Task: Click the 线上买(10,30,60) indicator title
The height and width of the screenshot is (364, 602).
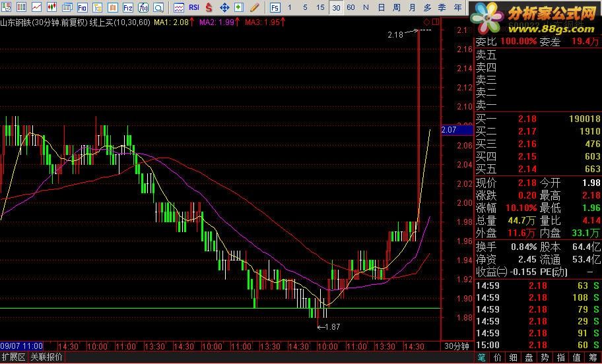Action: tap(119, 22)
